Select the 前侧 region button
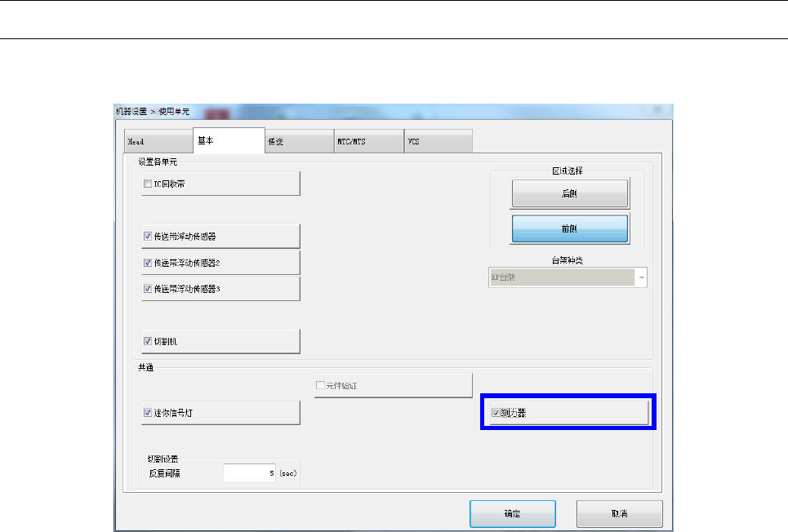 click(x=570, y=229)
